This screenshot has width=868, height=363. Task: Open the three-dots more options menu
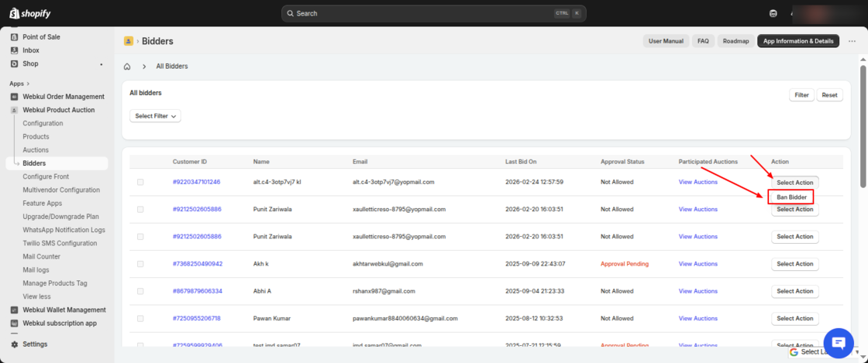pos(852,41)
